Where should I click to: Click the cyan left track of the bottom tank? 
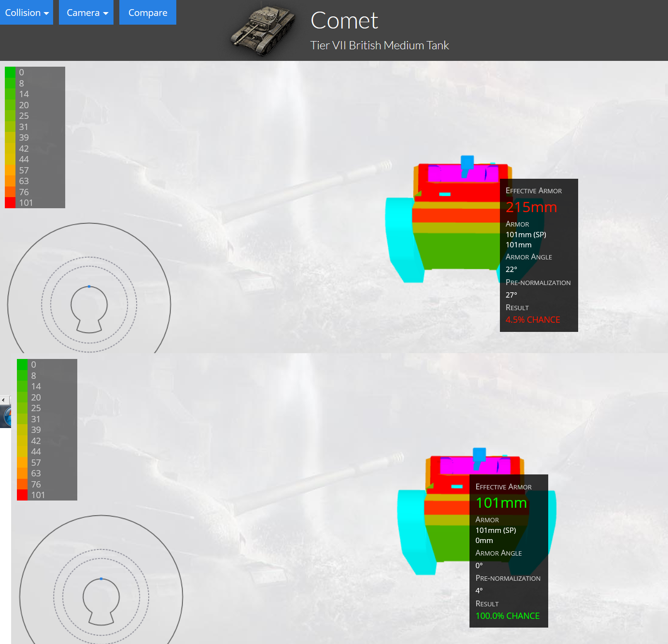point(413,531)
